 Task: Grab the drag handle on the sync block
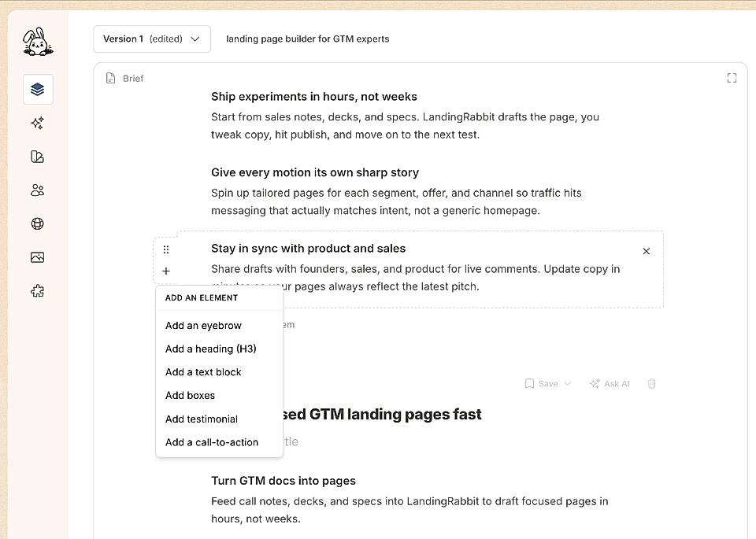(x=166, y=249)
